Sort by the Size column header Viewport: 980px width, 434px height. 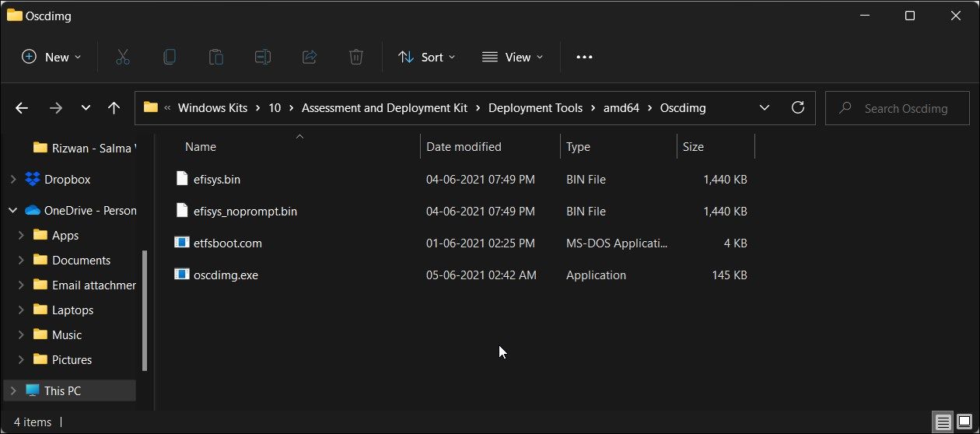[693, 146]
